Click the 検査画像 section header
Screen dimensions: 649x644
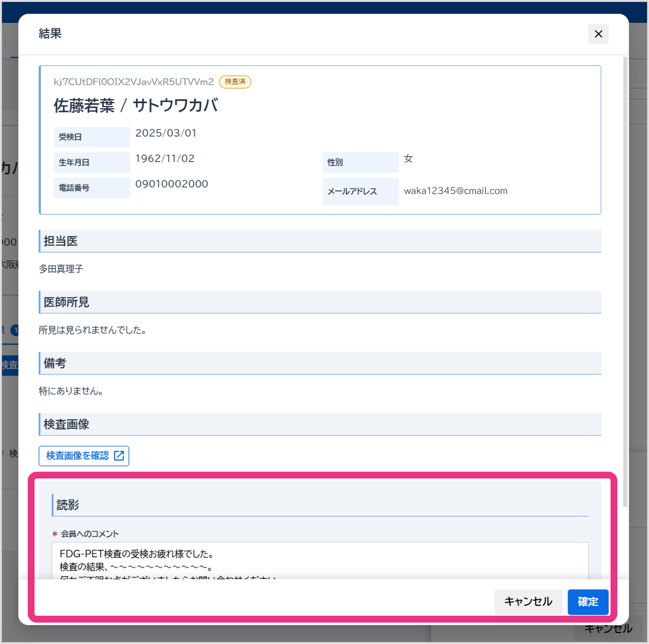point(67,424)
